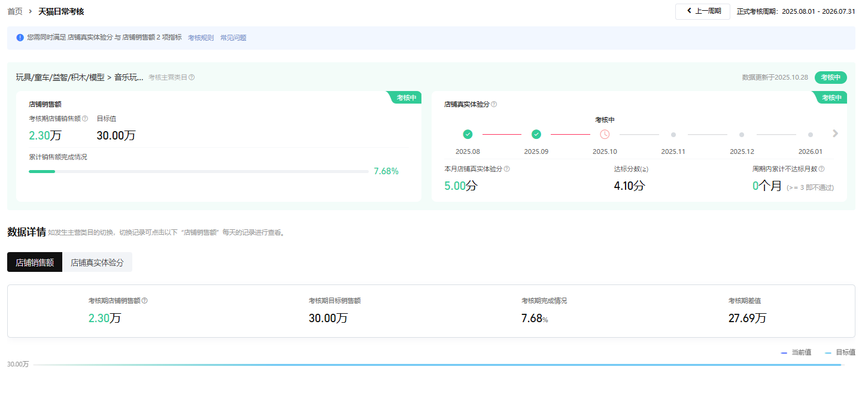This screenshot has height=406, width=868.
Task: Select the 2025.11 timeline dot
Action: [673, 135]
